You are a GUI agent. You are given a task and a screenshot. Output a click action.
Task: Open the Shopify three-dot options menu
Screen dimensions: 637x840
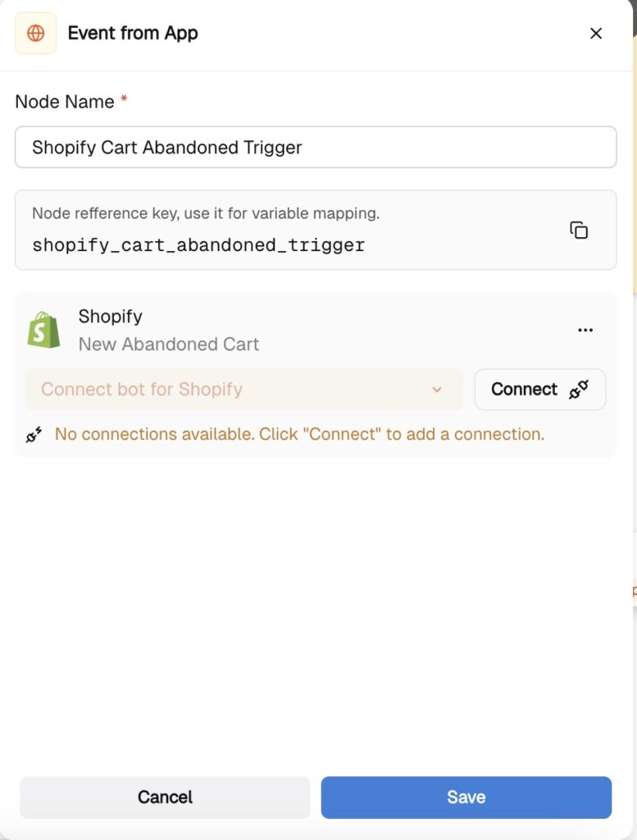[x=585, y=330]
